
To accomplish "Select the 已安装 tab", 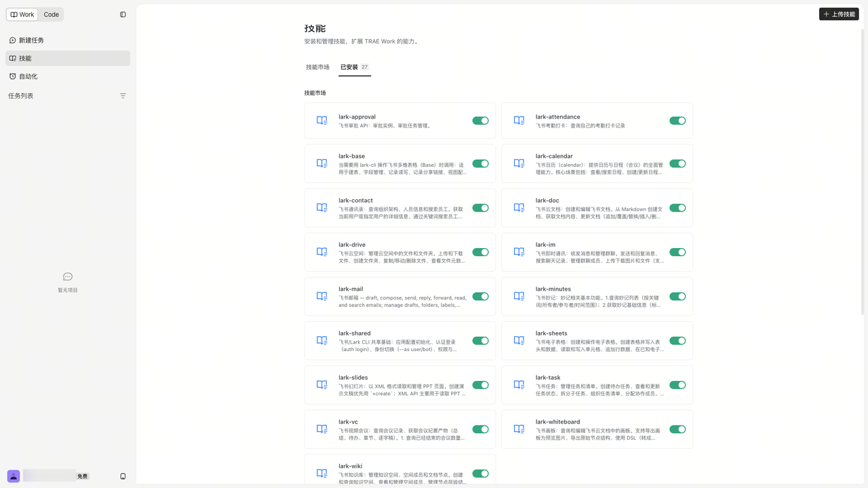I will 355,67.
